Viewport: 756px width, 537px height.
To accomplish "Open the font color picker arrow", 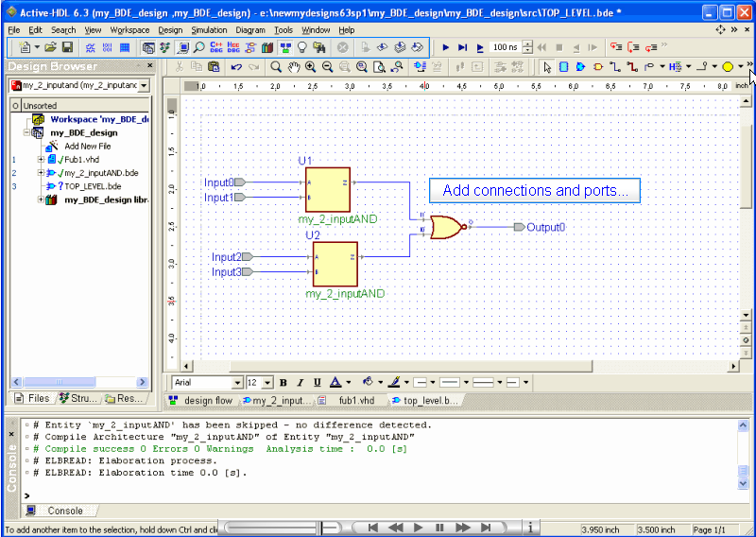I will 349,383.
